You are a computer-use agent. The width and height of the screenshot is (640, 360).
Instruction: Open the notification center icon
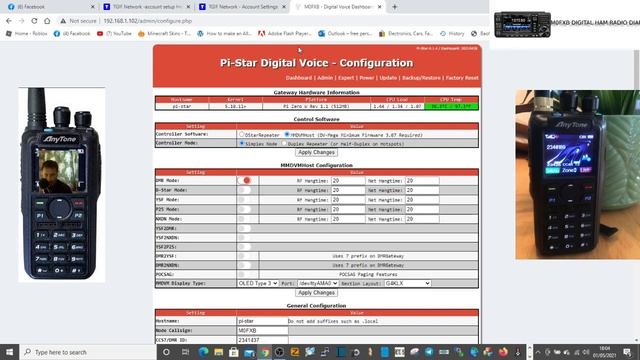click(627, 352)
